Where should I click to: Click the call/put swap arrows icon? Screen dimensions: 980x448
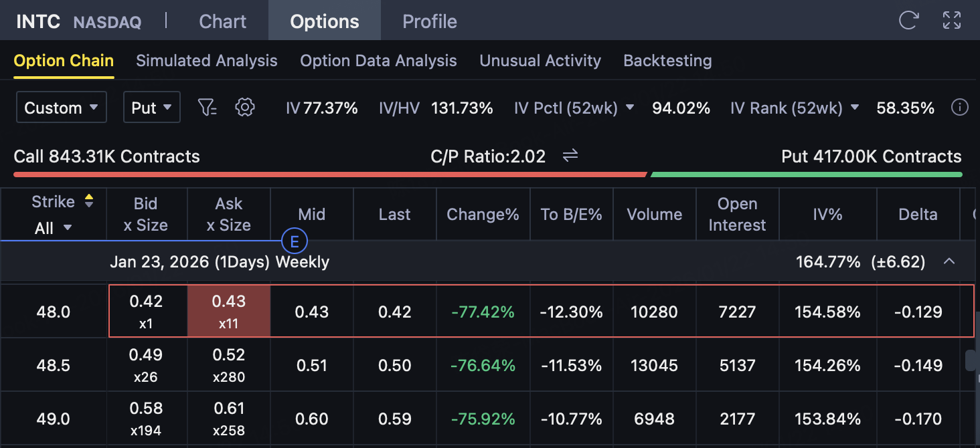pyautogui.click(x=570, y=156)
